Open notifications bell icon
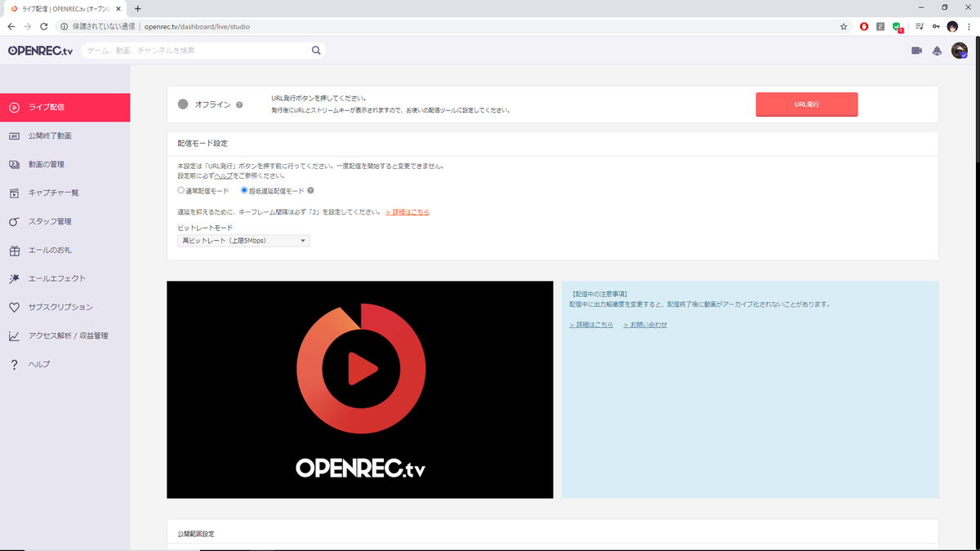This screenshot has width=980, height=551. tap(937, 51)
